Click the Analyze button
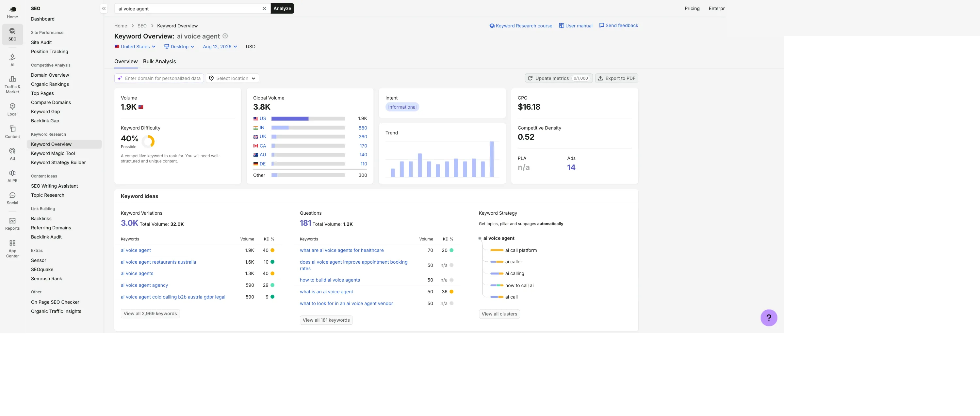The width and height of the screenshot is (980, 416). click(x=282, y=8)
